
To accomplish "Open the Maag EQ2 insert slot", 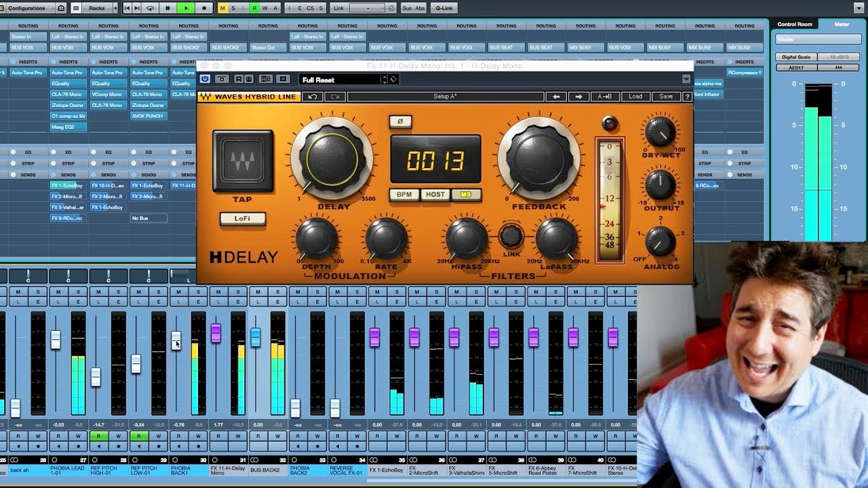I will pos(68,127).
